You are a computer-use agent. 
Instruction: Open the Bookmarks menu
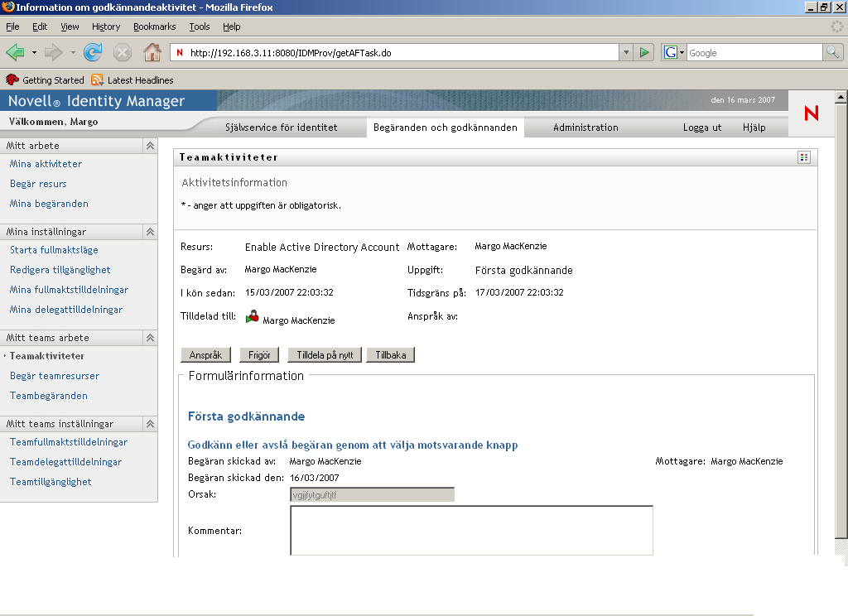155,26
